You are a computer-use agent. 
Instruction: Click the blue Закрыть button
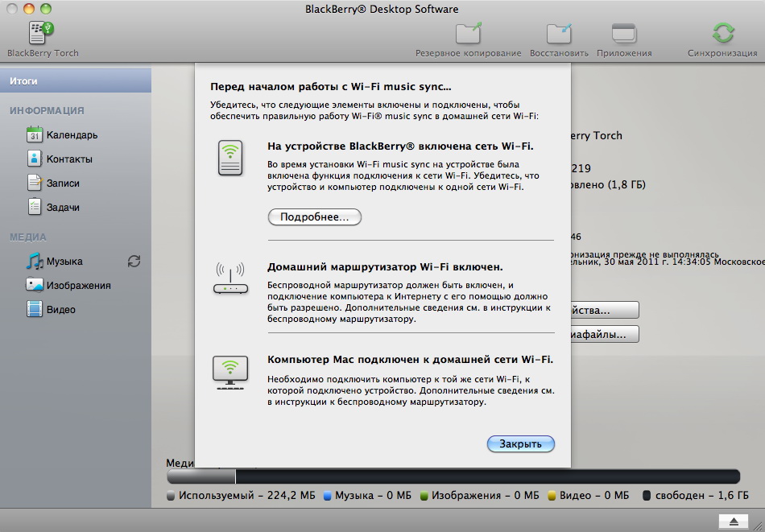[520, 443]
